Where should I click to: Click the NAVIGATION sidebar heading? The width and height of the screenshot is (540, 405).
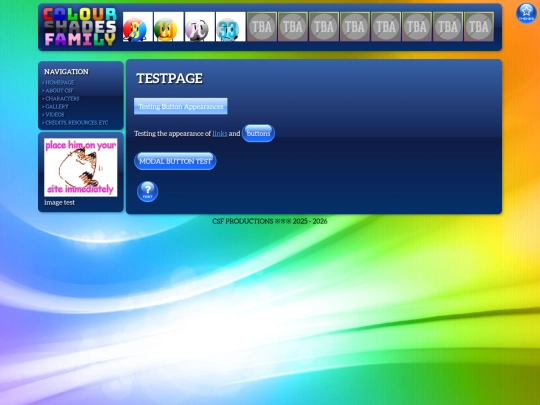click(66, 72)
